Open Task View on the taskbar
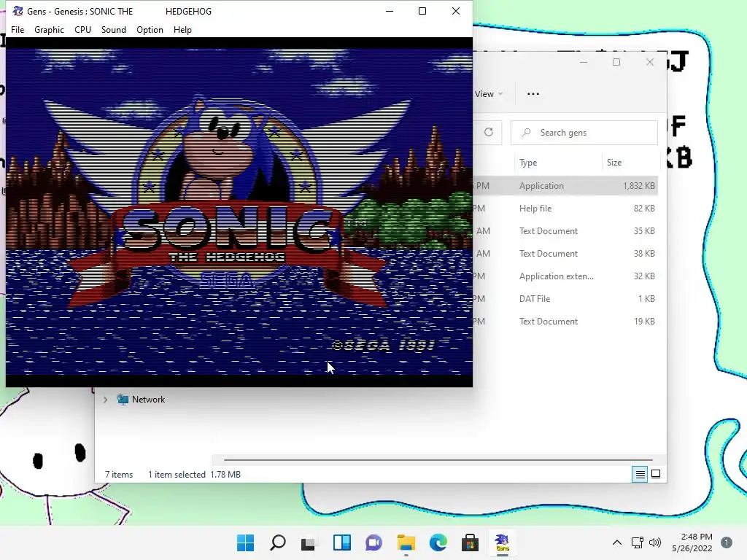Image resolution: width=747 pixels, height=560 pixels. [309, 542]
